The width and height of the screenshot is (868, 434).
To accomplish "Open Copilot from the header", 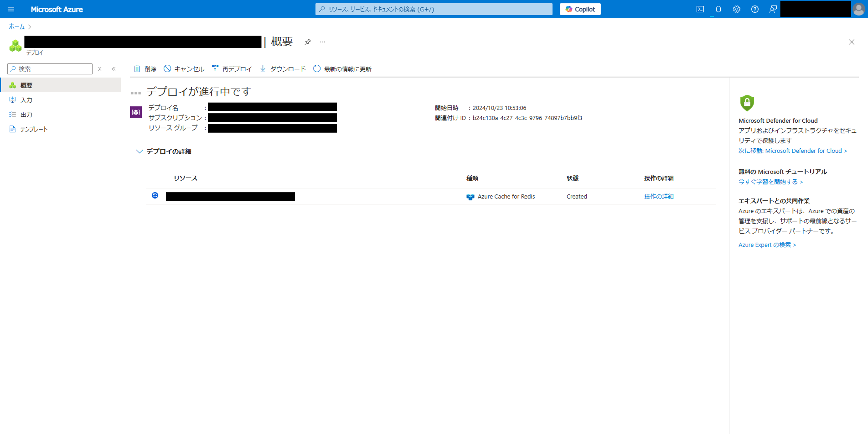I will tap(580, 9).
